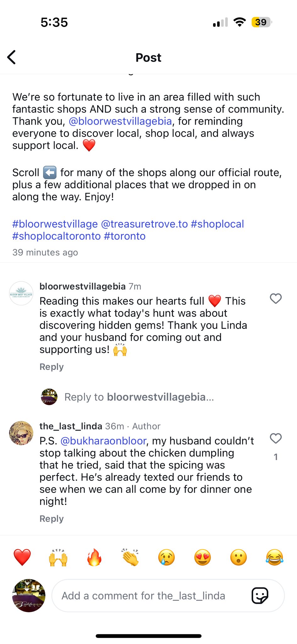Send clapping hands quick reaction
This screenshot has width=297, height=644.
130,558
